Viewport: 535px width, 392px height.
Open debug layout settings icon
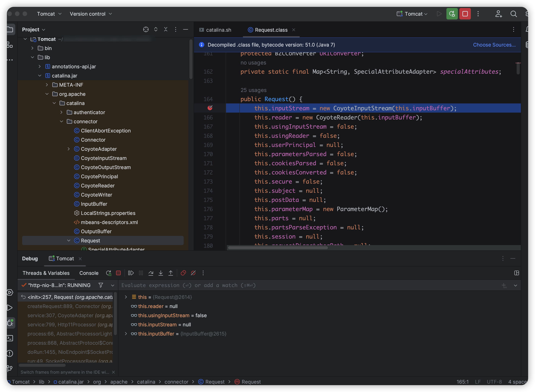516,273
